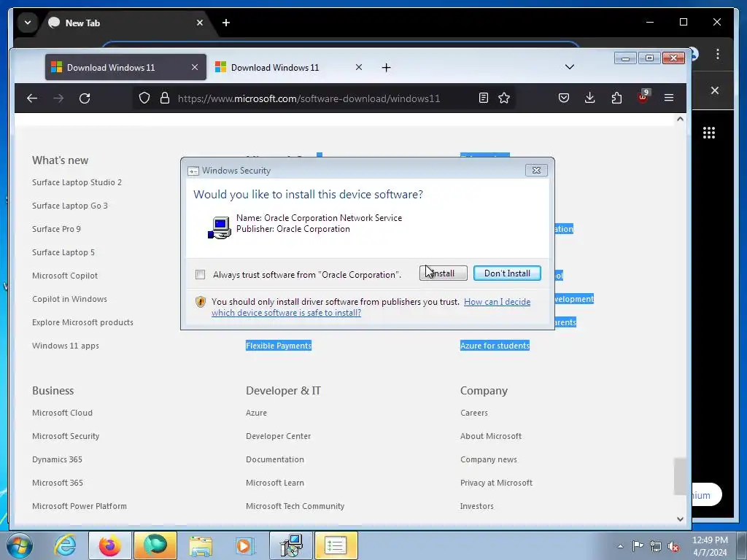Click the Firefox address bar URL
747x560 pixels.
pos(309,98)
